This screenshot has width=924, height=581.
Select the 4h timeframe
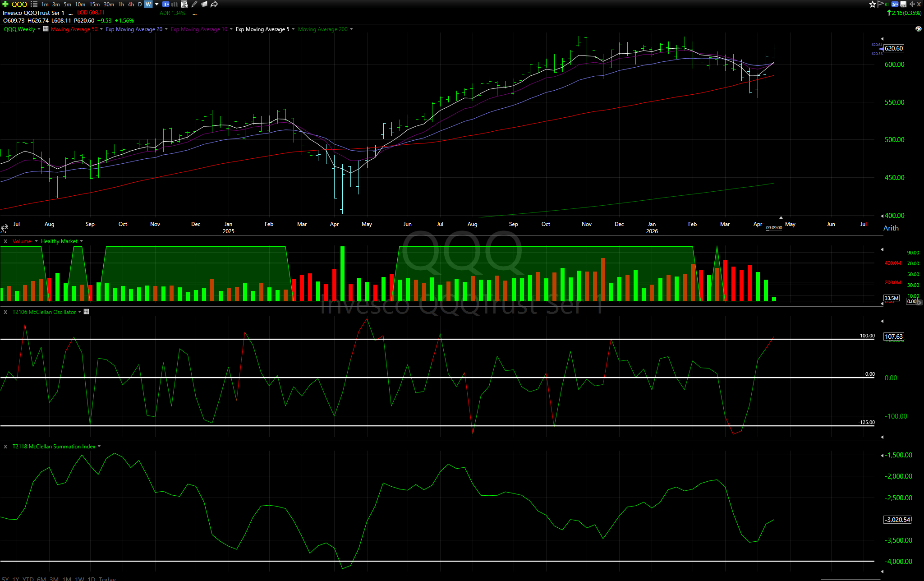131,4
